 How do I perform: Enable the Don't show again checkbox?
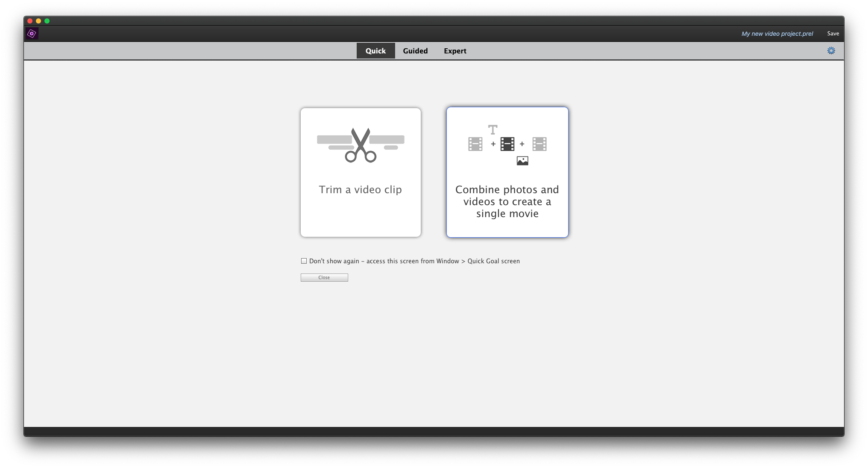tap(304, 261)
